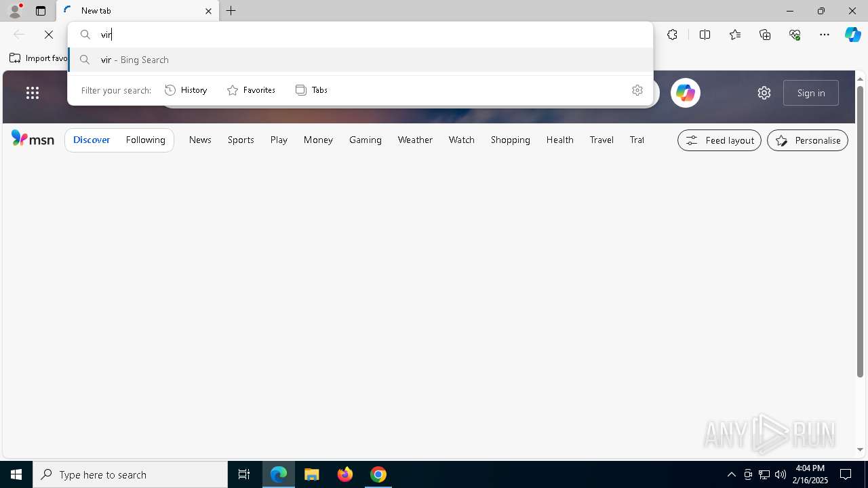This screenshot has height=488, width=868.
Task: Add a new tab with plus button
Action: coord(231,11)
